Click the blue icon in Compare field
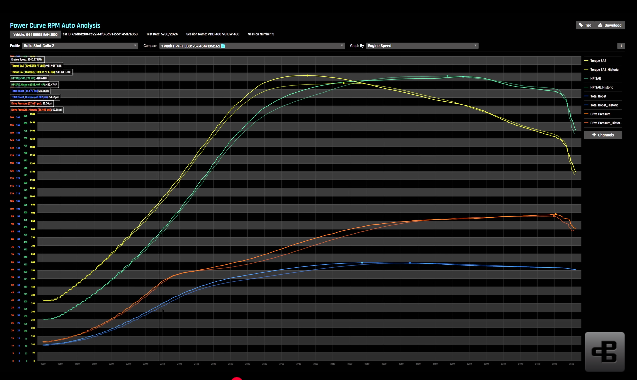 (x=223, y=46)
